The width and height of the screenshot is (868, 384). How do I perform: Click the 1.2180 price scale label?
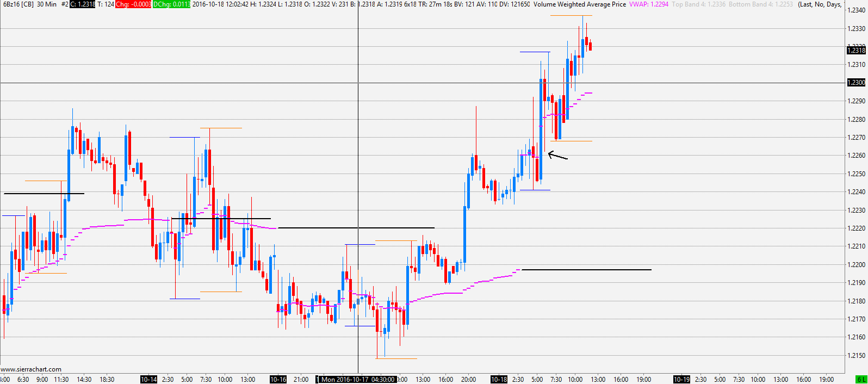857,301
